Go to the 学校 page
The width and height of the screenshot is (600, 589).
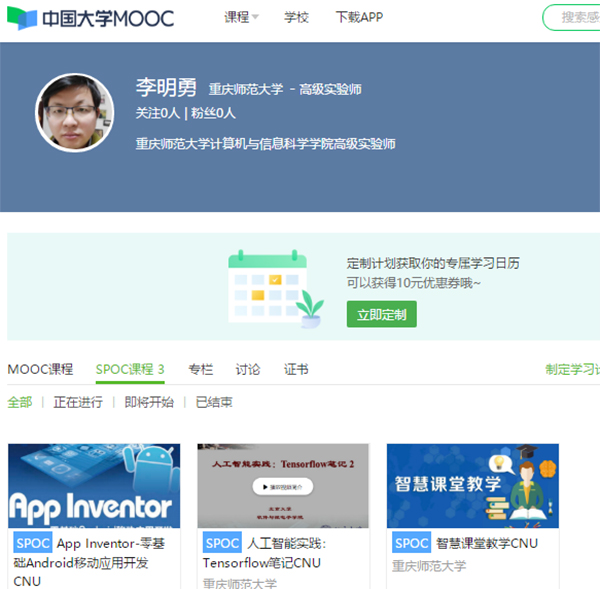coord(296,17)
